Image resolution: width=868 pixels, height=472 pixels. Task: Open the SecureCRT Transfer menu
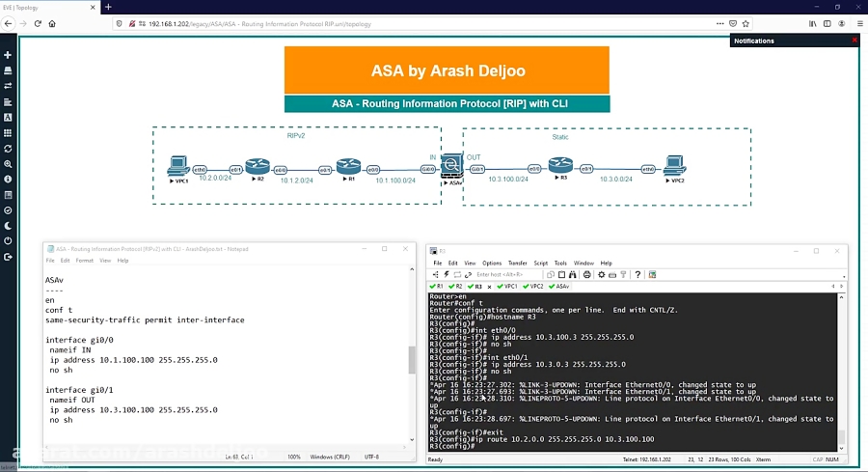click(518, 264)
